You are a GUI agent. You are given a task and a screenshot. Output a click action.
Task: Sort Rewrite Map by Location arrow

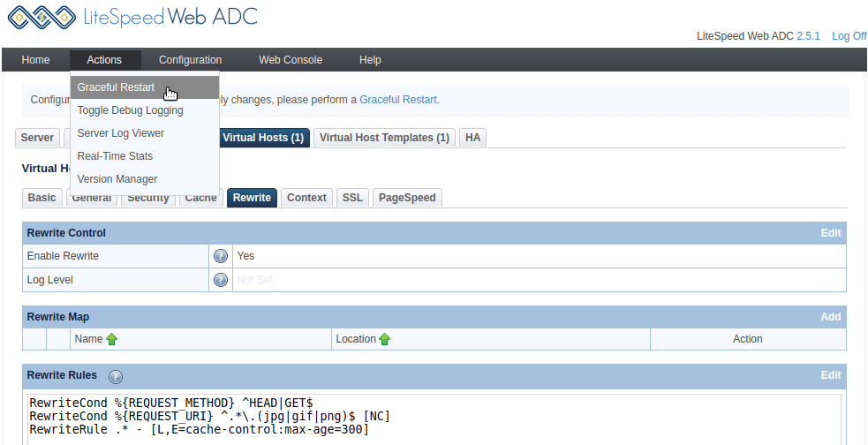(385, 339)
